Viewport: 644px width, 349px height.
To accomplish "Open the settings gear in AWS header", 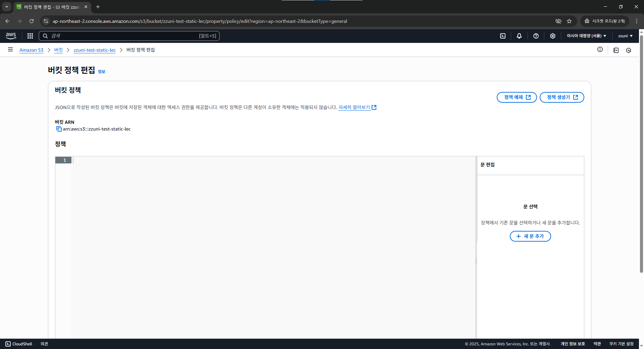I will click(553, 36).
